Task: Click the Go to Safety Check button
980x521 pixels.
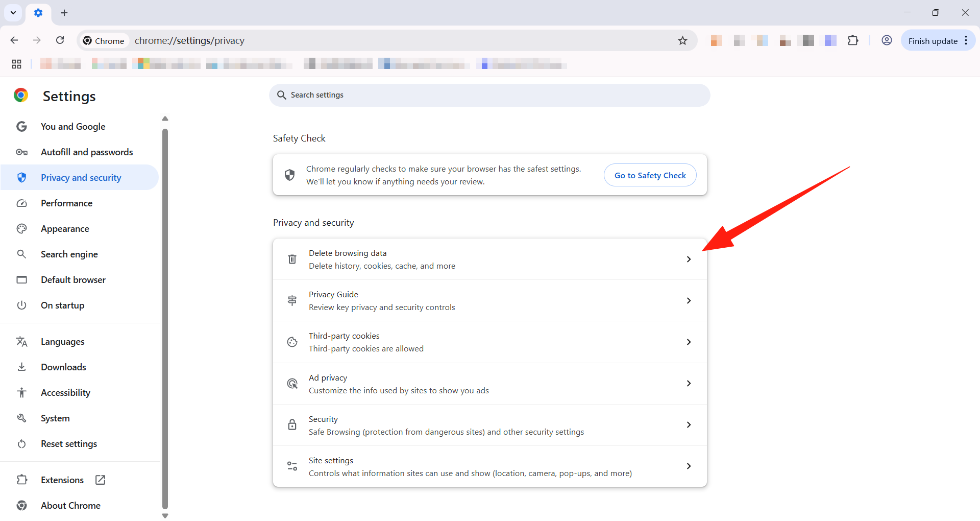Action: (650, 175)
